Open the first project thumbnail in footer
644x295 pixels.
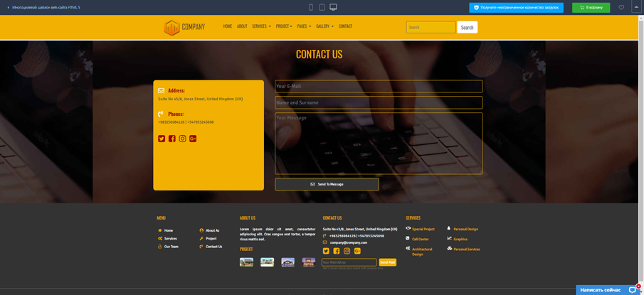coord(246,262)
